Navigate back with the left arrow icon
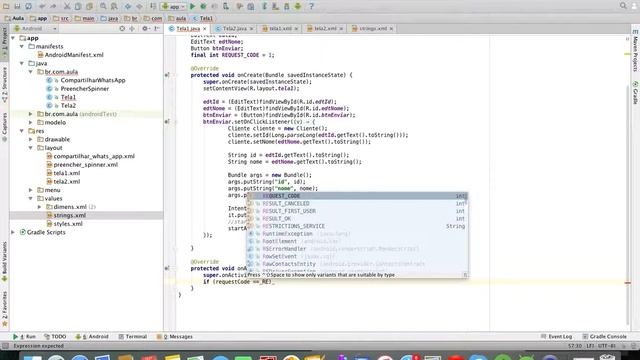The width and height of the screenshot is (640, 360). [x=128, y=6]
